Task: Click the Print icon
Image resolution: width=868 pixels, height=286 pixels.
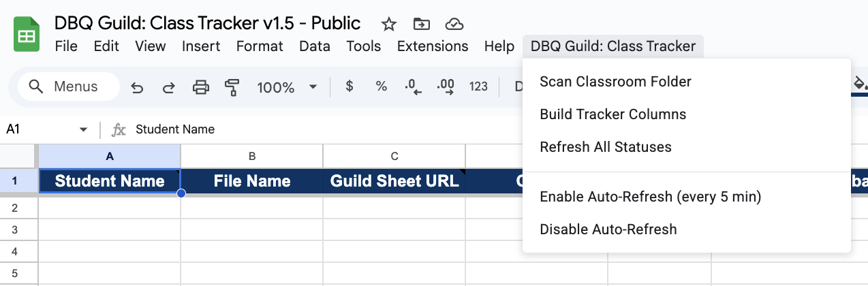Action: point(200,87)
